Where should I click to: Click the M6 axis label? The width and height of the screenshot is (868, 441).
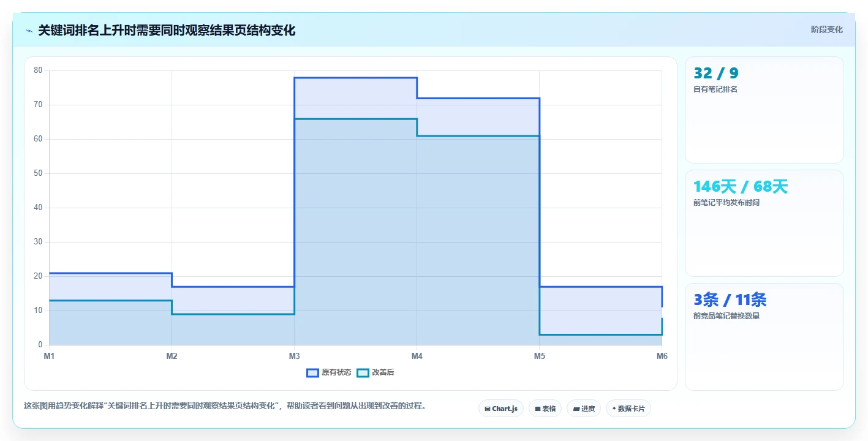coord(662,356)
